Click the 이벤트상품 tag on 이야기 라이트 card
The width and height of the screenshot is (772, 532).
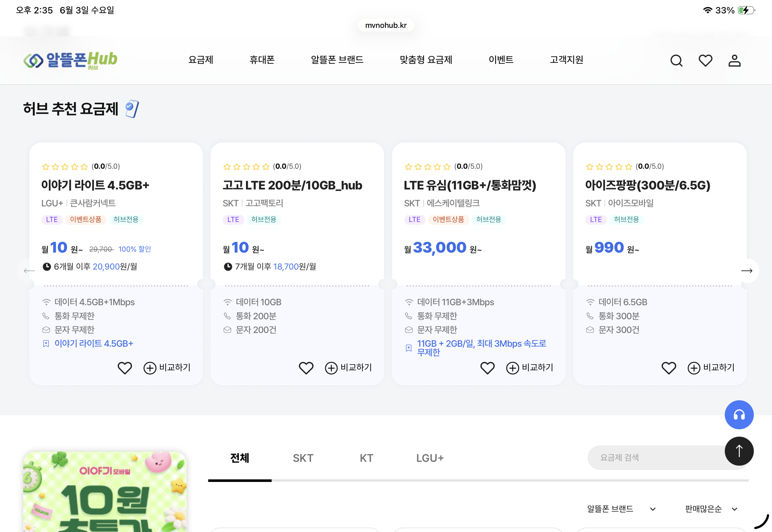tap(86, 219)
